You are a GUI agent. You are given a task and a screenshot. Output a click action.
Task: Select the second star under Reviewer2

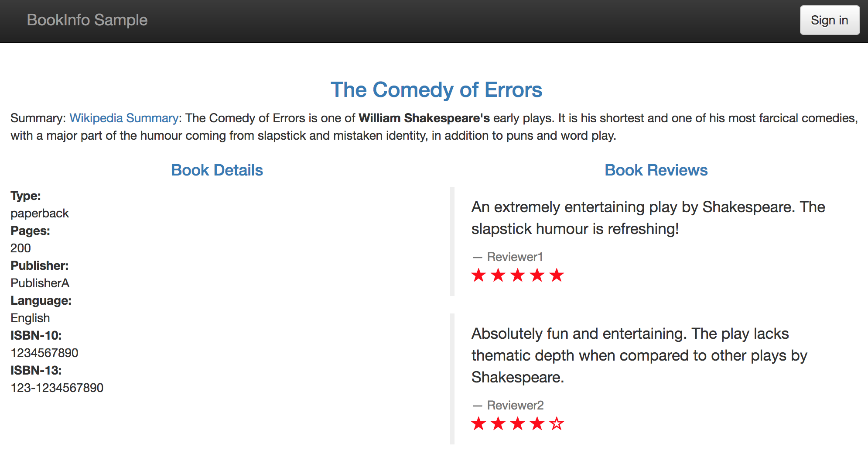click(x=498, y=423)
